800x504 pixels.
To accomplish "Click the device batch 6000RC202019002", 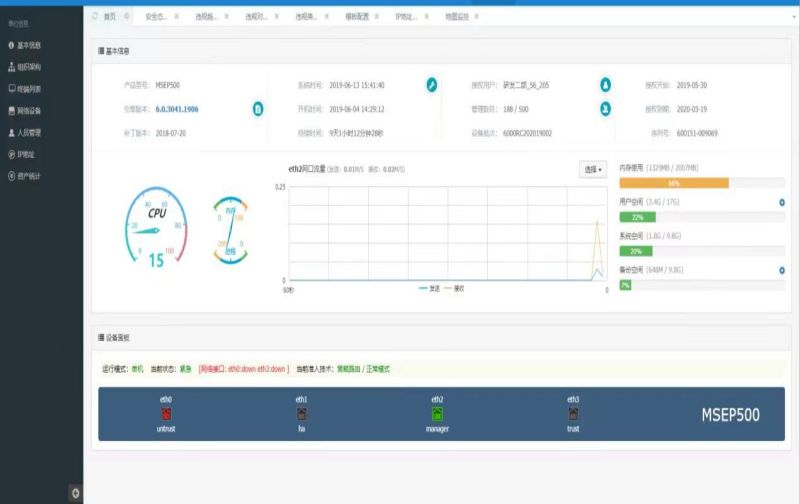I will 528,133.
